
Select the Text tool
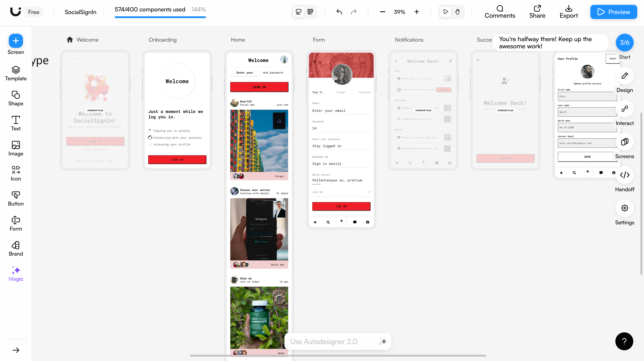tap(16, 123)
